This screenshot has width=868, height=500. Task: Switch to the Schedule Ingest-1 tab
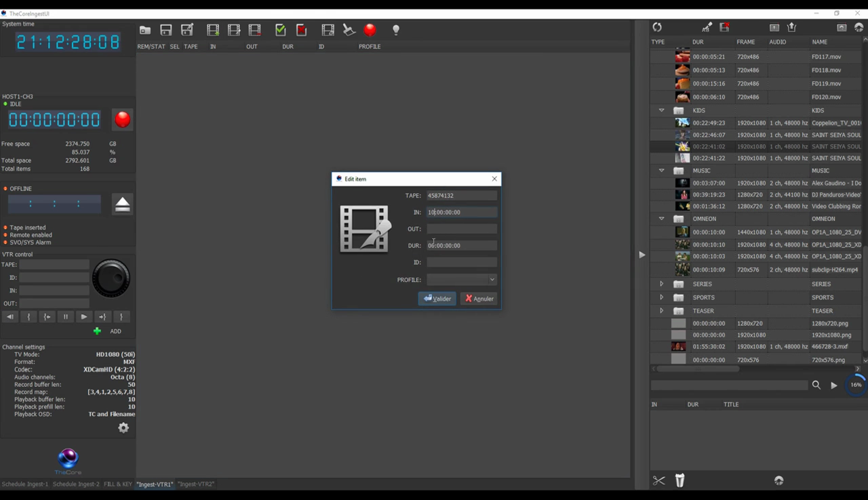click(25, 484)
